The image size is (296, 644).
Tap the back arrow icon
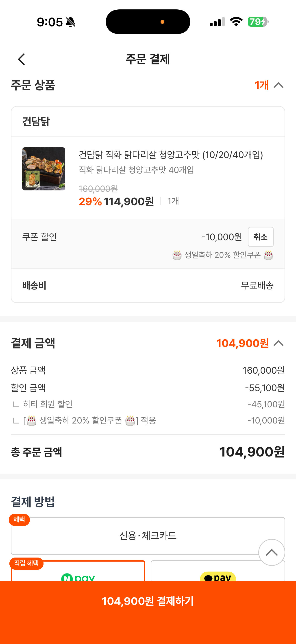pyautogui.click(x=22, y=59)
